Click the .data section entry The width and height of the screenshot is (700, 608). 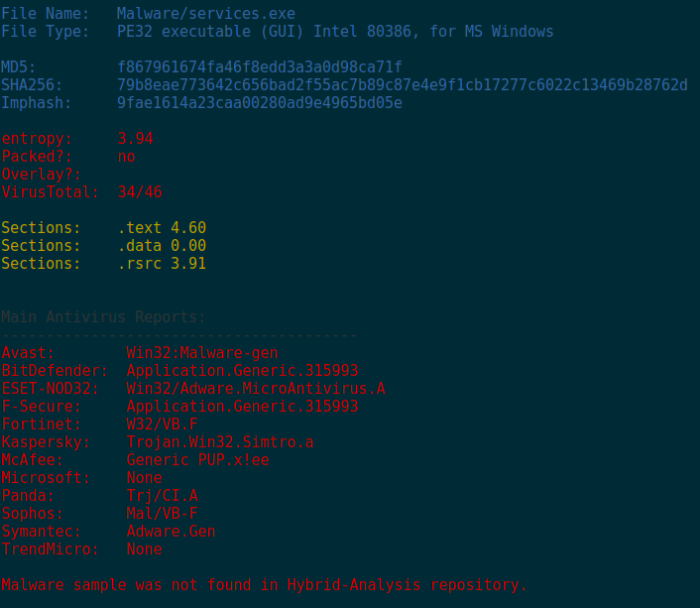[x=162, y=246]
